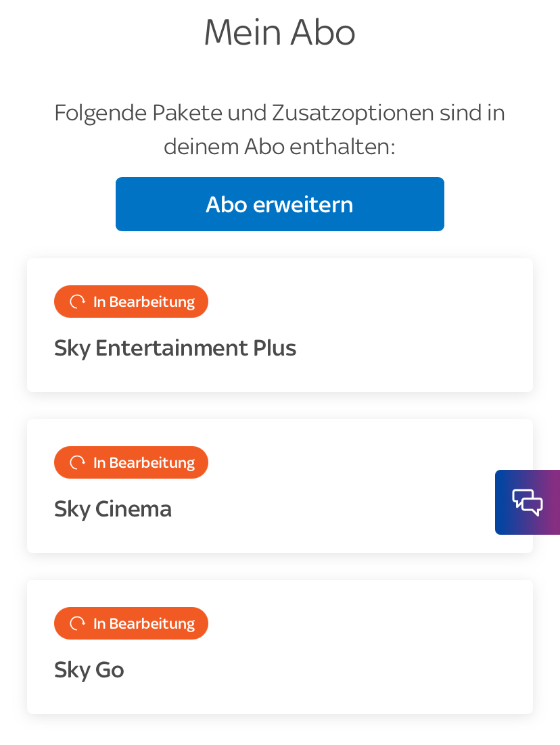Click the word 'Plus' in the first package
This screenshot has width=560, height=745.
click(275, 348)
